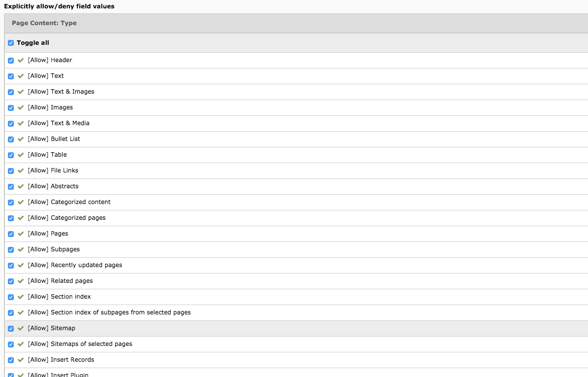588x377 pixels.
Task: Click the '[Allow] Sitemap' label text
Action: (x=51, y=328)
